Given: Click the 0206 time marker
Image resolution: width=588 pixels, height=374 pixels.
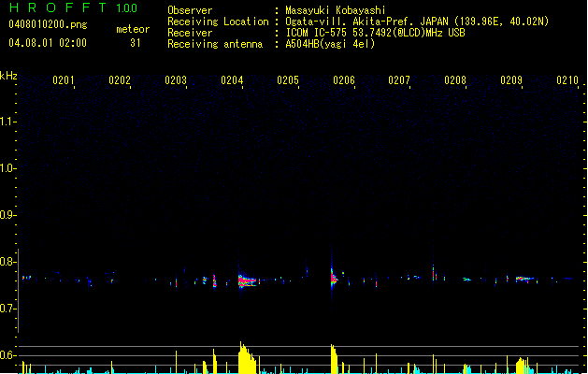Looking at the screenshot, I should pos(344,80).
